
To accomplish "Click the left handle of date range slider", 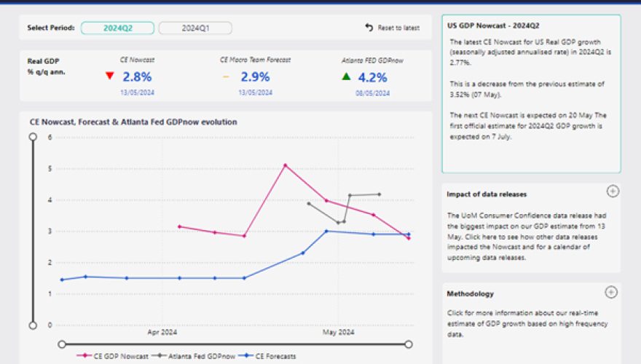I will click(62, 344).
